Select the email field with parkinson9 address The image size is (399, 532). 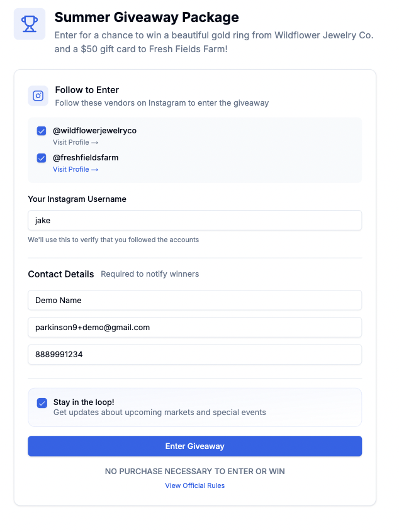(x=194, y=327)
